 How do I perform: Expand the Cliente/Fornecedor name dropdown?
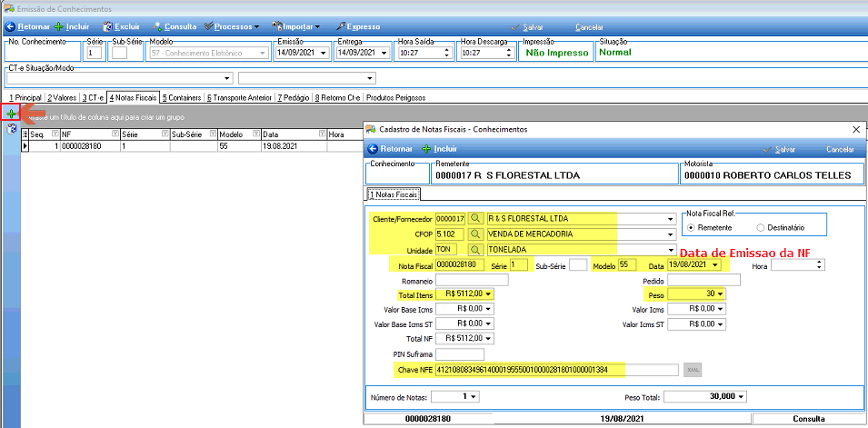pyautogui.click(x=672, y=219)
